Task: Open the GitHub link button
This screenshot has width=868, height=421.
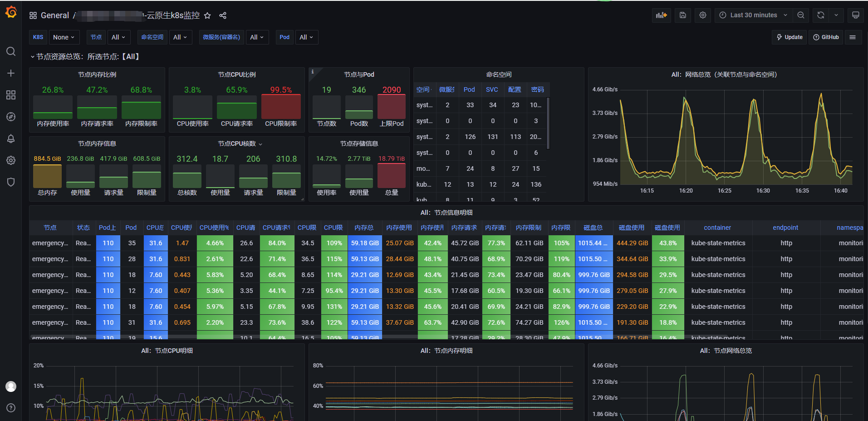Action: (x=826, y=37)
